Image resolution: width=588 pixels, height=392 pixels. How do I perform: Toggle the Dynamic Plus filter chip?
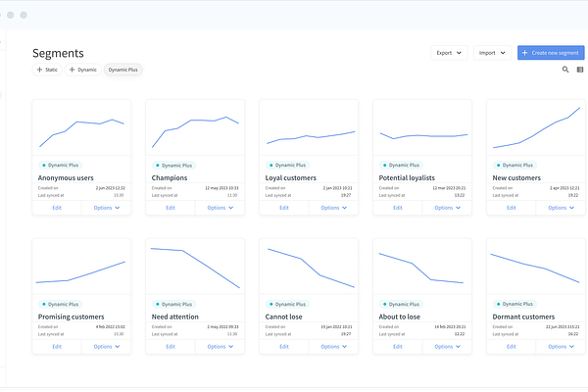pos(123,70)
